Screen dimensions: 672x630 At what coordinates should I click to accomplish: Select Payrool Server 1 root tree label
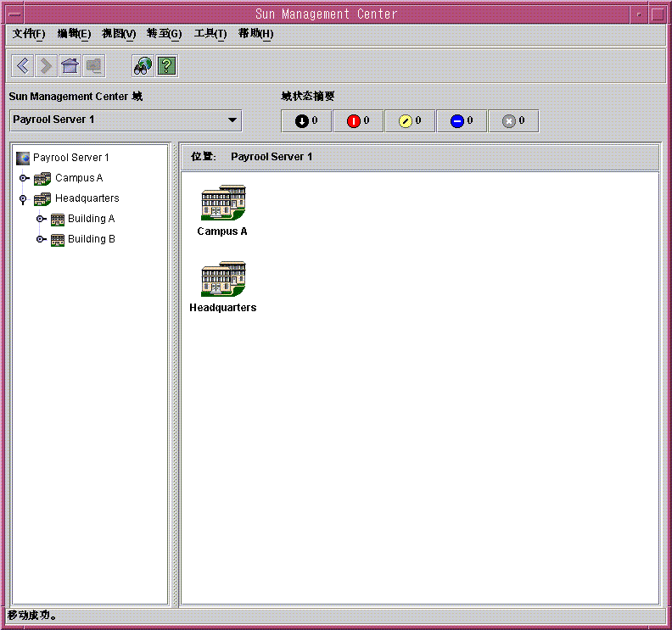71,158
